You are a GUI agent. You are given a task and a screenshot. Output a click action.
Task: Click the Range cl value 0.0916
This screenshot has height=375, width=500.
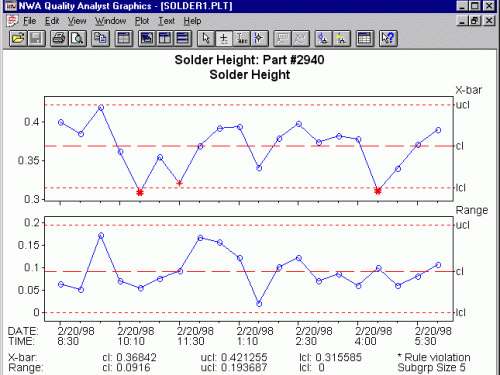coord(133,368)
